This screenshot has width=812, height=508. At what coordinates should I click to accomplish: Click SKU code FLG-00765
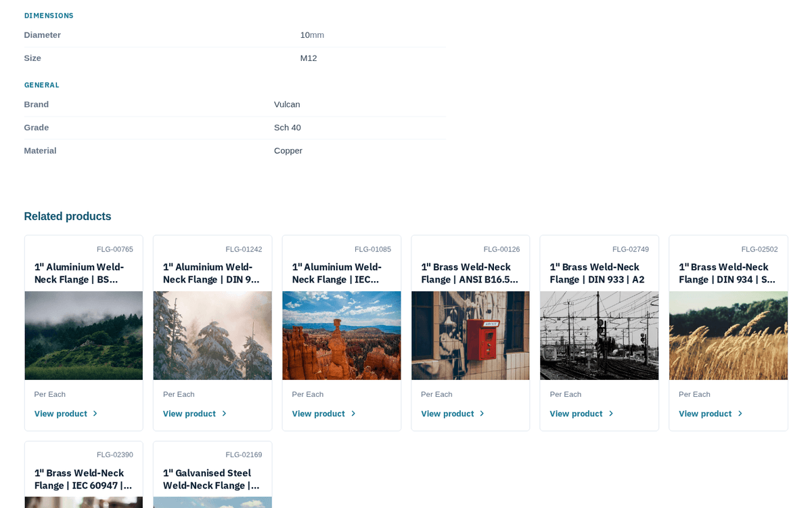[x=115, y=249]
